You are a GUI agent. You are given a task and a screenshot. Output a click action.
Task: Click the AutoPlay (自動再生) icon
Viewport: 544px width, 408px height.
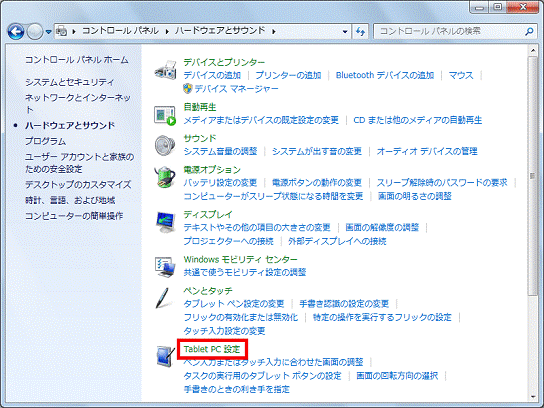tap(165, 115)
